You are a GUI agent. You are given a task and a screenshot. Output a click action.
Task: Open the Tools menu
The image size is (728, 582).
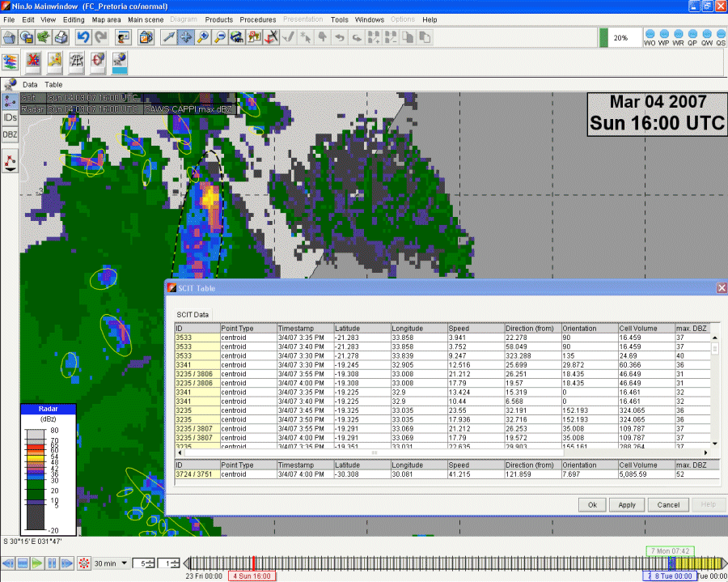340,19
